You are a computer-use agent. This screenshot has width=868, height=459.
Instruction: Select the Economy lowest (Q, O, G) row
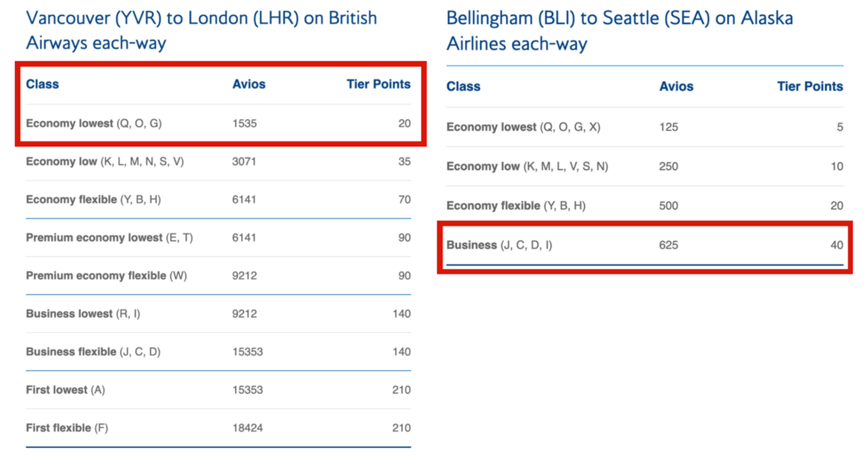[218, 123]
